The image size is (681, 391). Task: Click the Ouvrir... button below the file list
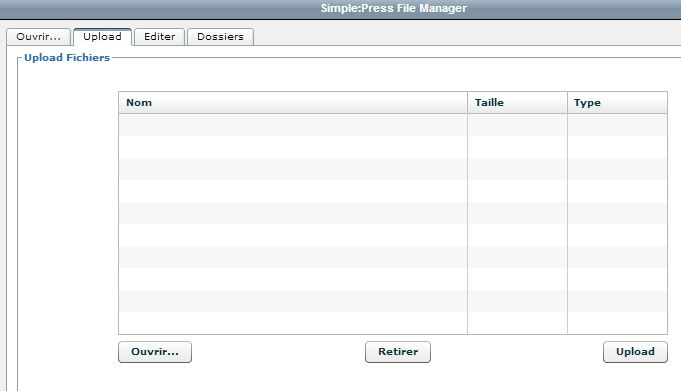(155, 352)
